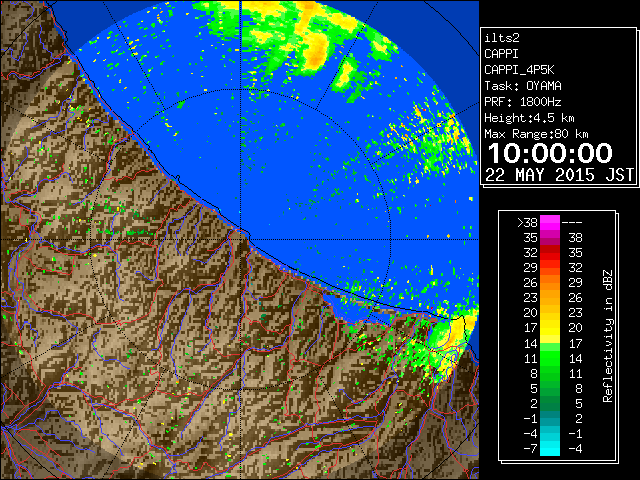Image resolution: width=640 pixels, height=480 pixels.
Task: Click the -7 label at the legend bottom
Action: (x=530, y=449)
